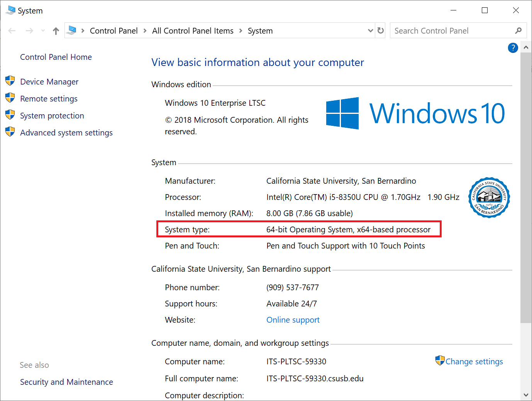Navigate to All Control Panel Items breadcrumb

pyautogui.click(x=193, y=31)
